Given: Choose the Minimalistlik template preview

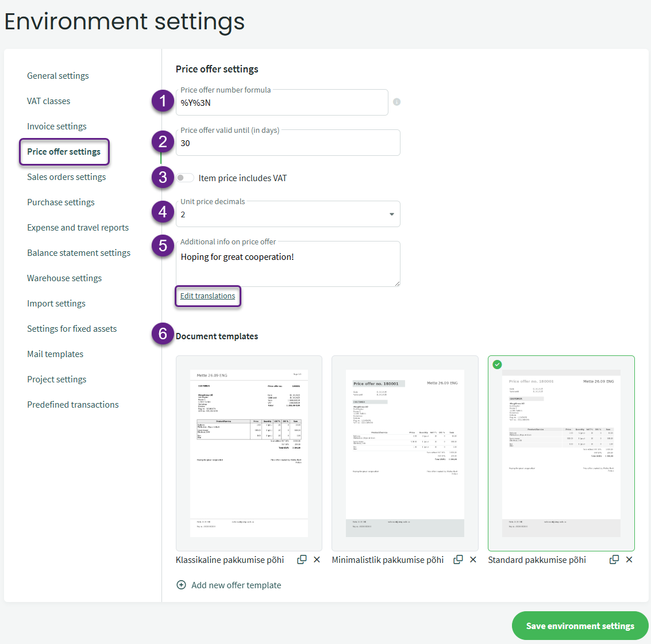Looking at the screenshot, I should (x=405, y=453).
